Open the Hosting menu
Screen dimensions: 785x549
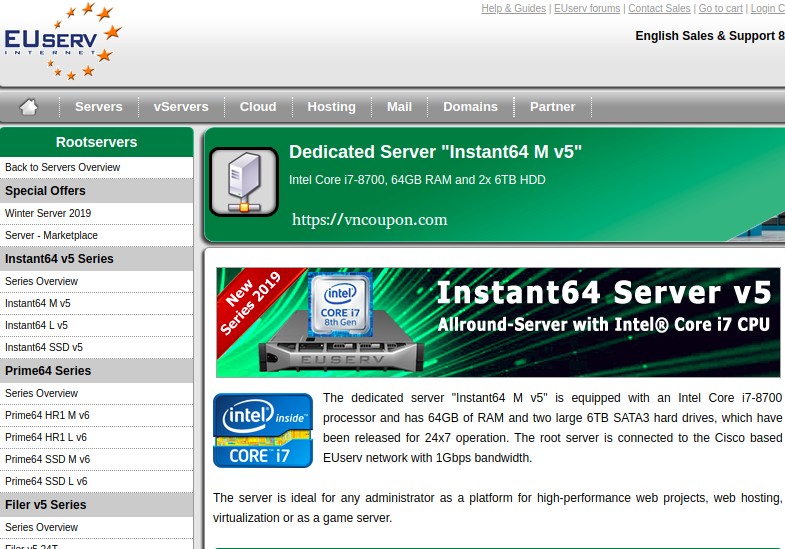[x=331, y=107]
